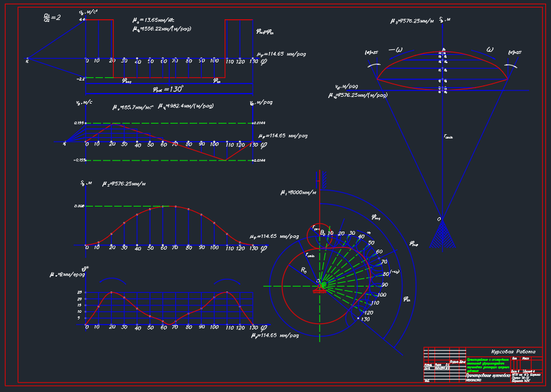Select the 114.65 мм/рад label below pressure angle graph
Screen dimensions: 551x392
(x=275, y=336)
